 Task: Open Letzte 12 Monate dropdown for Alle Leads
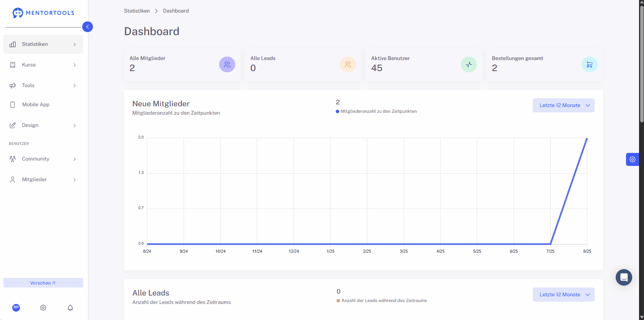click(564, 295)
